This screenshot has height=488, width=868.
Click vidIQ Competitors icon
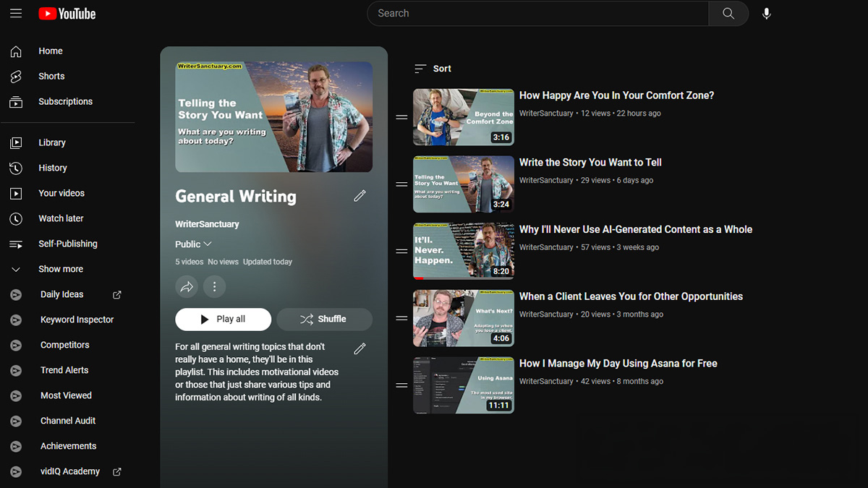pyautogui.click(x=16, y=346)
